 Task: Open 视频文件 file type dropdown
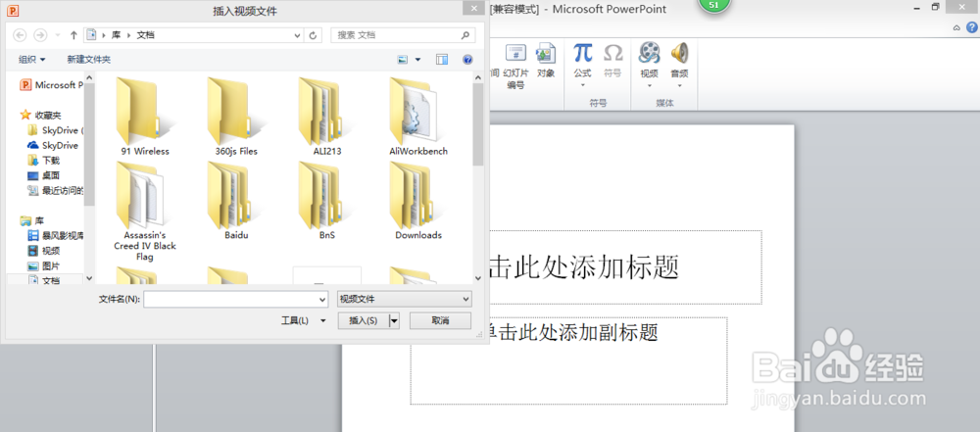[405, 300]
